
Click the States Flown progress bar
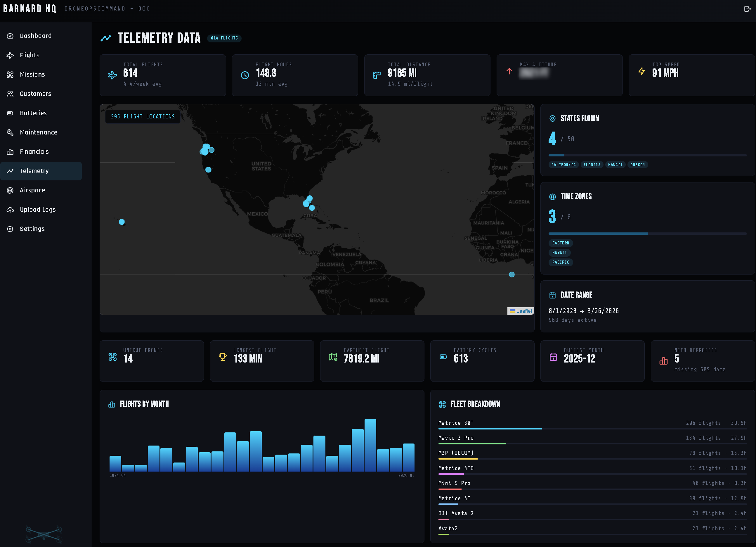(647, 156)
